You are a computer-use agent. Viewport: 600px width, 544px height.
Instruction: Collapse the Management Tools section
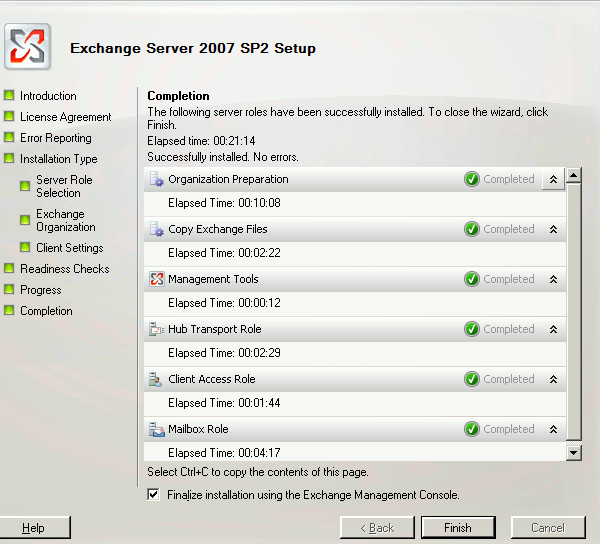[x=553, y=279]
